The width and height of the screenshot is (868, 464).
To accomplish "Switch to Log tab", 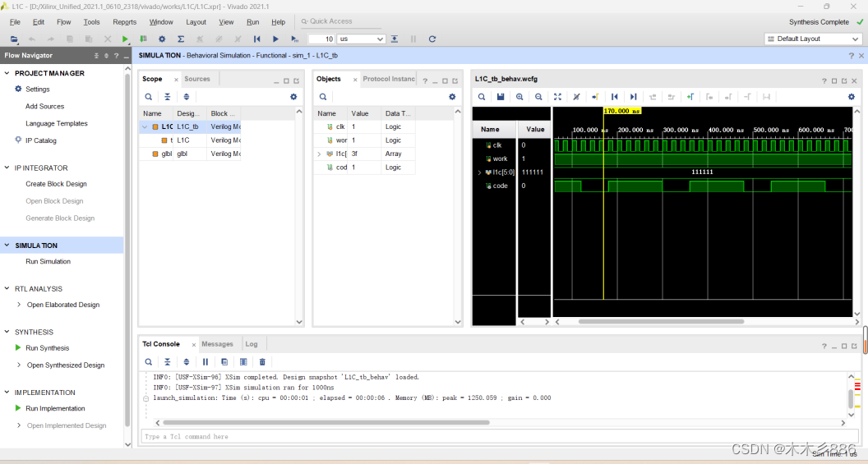I will (x=252, y=344).
